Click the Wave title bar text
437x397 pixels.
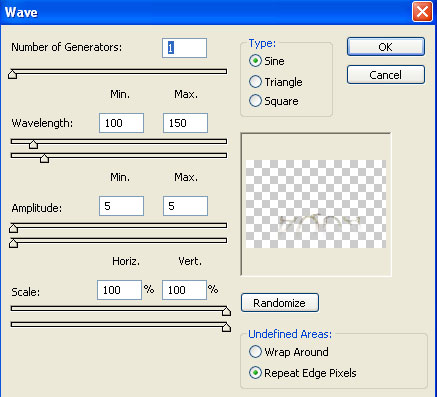21,12
